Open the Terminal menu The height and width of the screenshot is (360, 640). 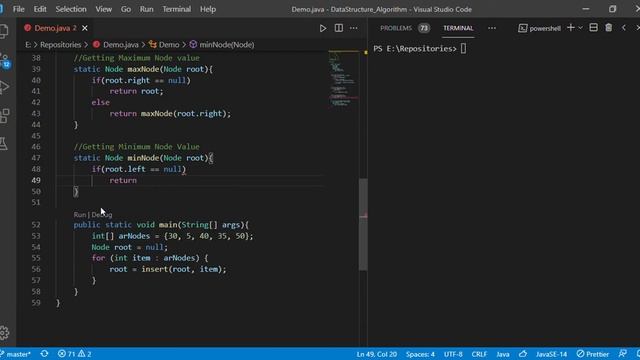pos(176,9)
